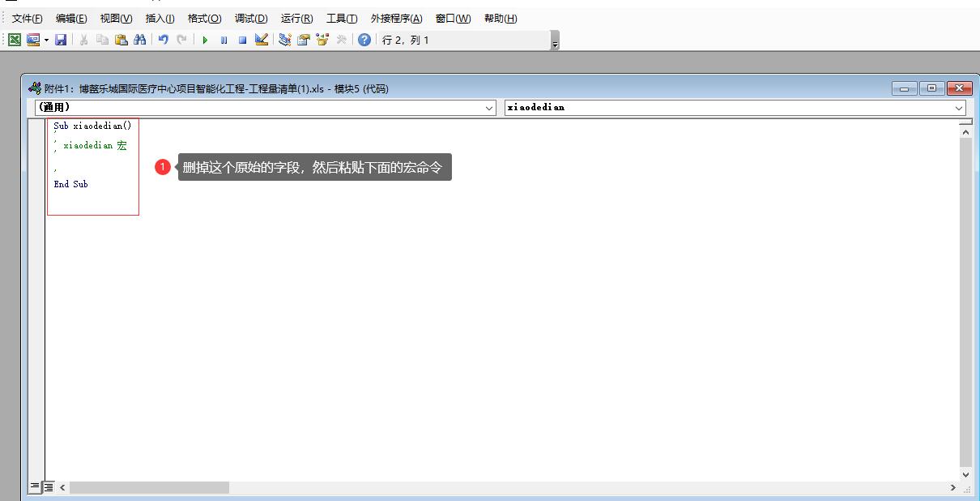Undo the last edit via the toolbar
The image size is (980, 501).
tap(163, 40)
